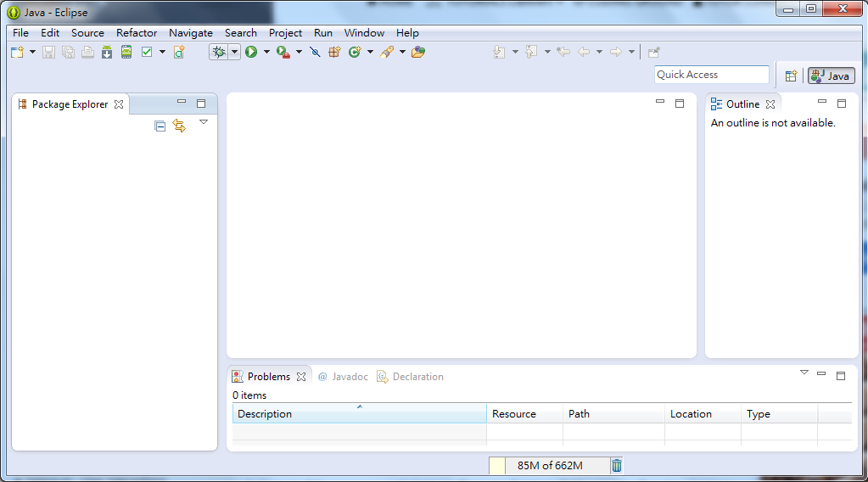Open the Android SDK Manager icon
The width and height of the screenshot is (868, 482).
[x=107, y=52]
